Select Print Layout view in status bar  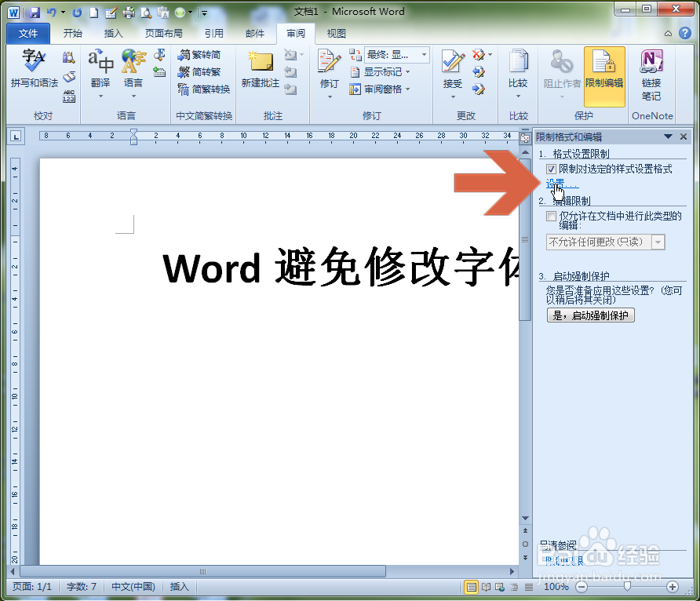(x=471, y=587)
